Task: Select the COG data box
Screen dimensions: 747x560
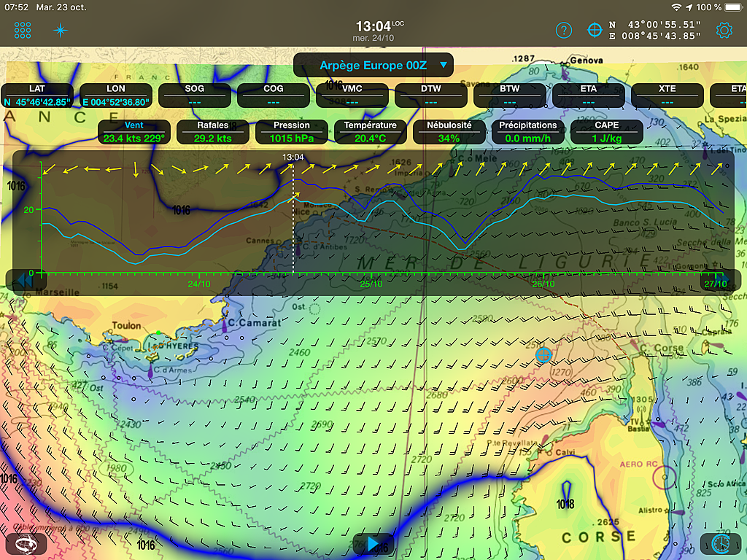Action: point(274,96)
